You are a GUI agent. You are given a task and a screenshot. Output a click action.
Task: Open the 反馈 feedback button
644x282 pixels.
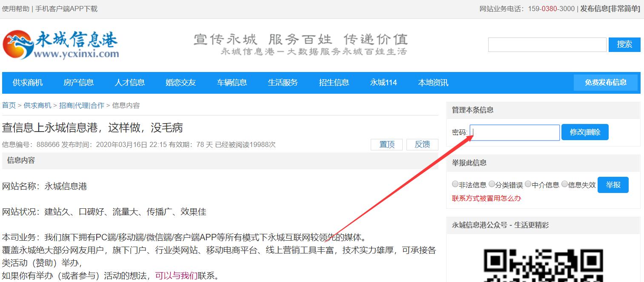click(422, 144)
